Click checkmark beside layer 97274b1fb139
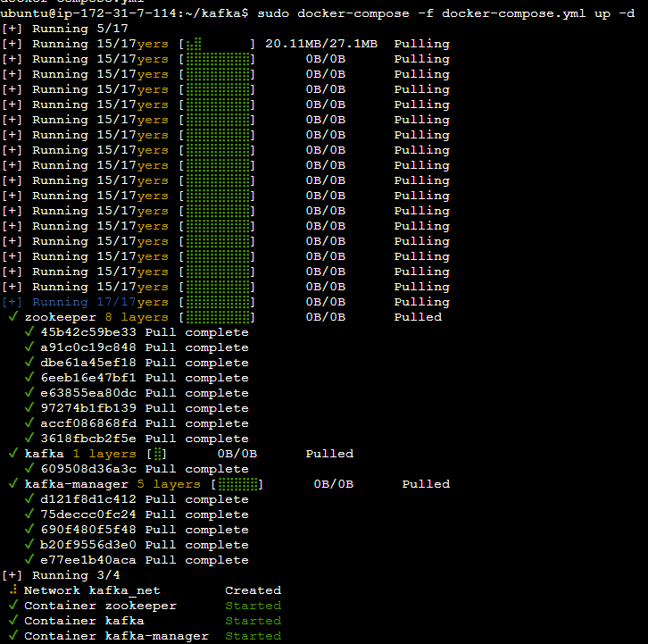The height and width of the screenshot is (644, 648). click(x=29, y=408)
